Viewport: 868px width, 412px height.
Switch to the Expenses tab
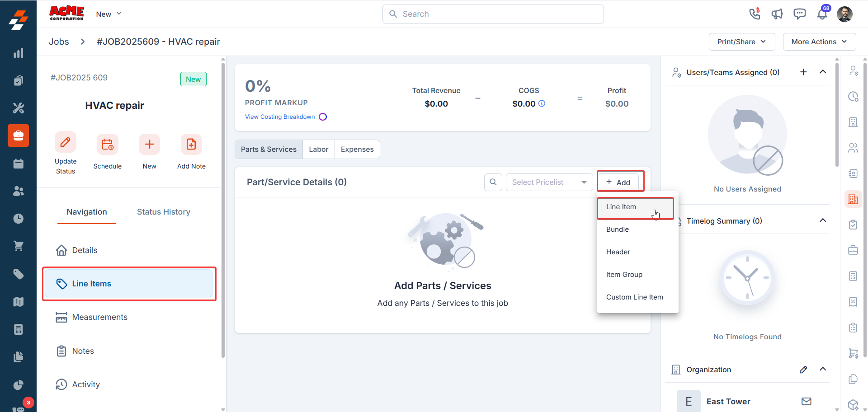coord(357,149)
